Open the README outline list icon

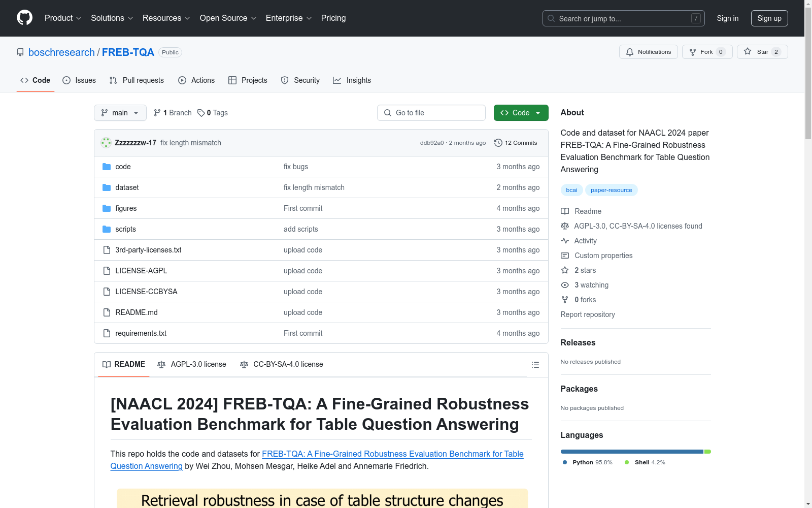coord(535,365)
